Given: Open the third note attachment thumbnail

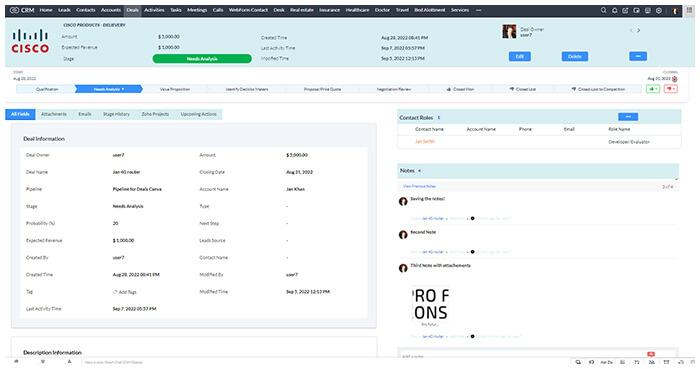Looking at the screenshot, I should point(430,304).
